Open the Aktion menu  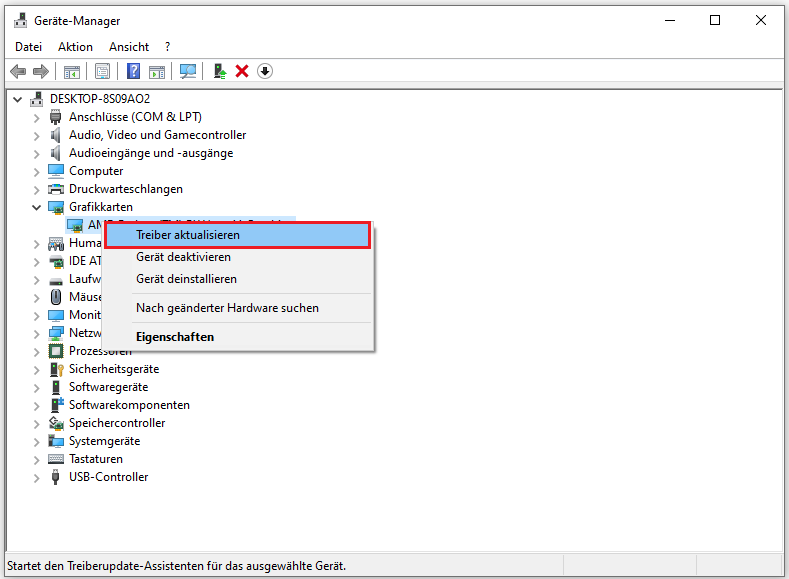(75, 47)
